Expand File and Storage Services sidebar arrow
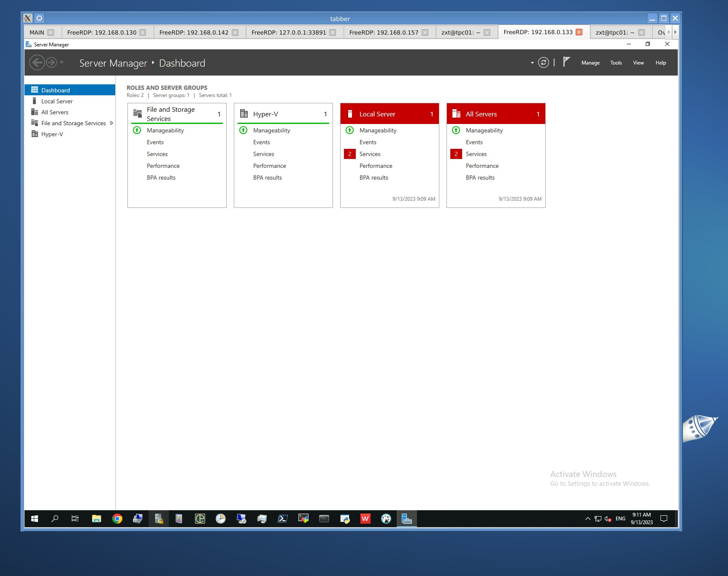728x576 pixels. point(111,123)
